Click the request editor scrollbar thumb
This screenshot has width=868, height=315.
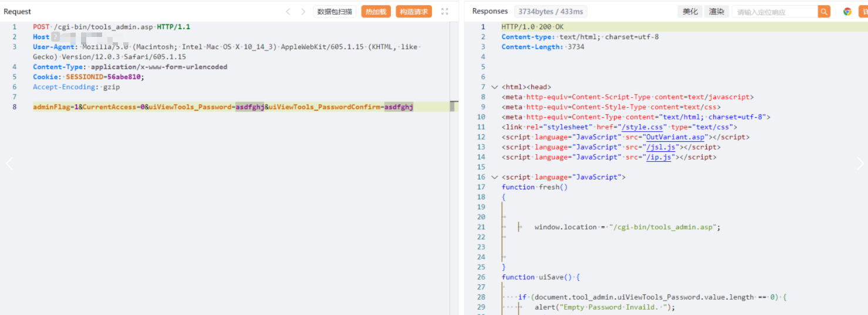453,106
